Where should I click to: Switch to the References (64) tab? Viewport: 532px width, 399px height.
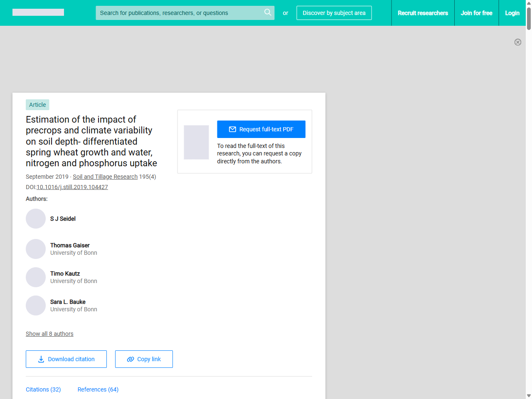click(98, 389)
